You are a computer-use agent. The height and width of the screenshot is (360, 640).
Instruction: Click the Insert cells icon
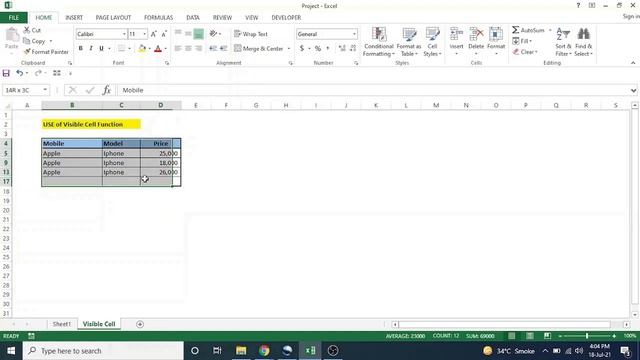pos(456,35)
